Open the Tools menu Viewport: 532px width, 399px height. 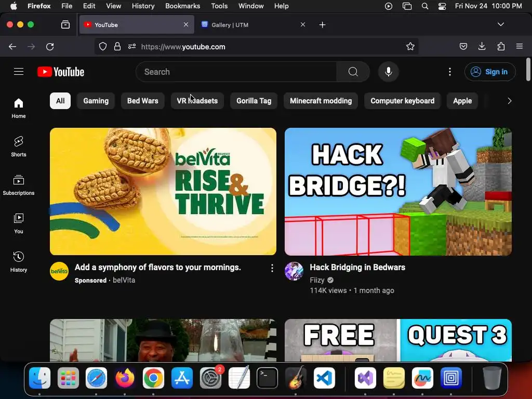point(219,6)
